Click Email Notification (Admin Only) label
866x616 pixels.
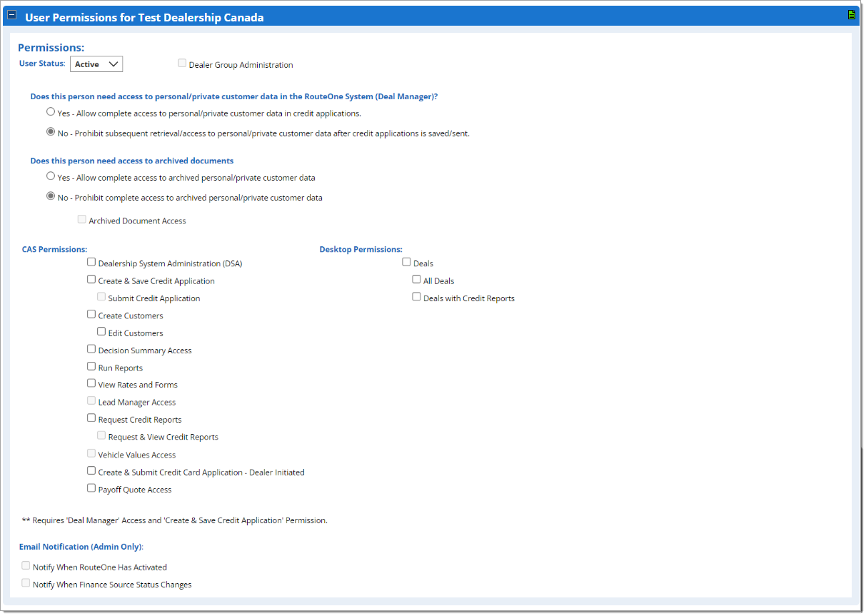click(81, 547)
